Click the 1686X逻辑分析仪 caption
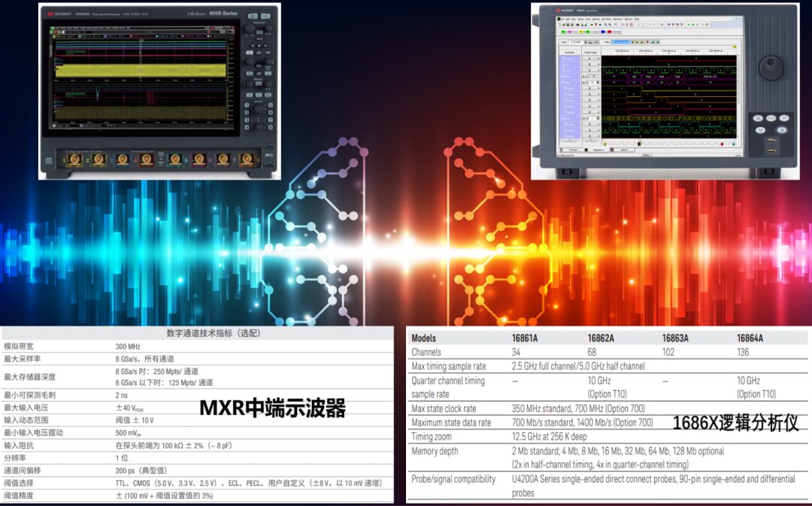Image resolution: width=812 pixels, height=506 pixels. coord(735,423)
